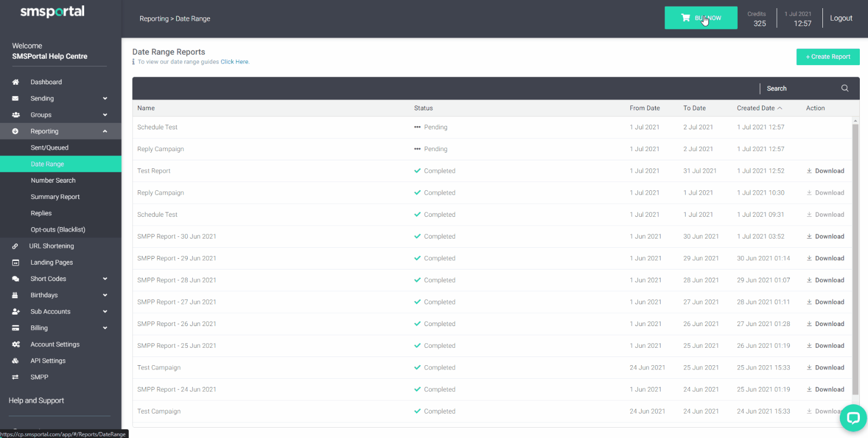Viewport: 868px width, 438px height.
Task: Click the Landing Pages icon
Action: click(x=15, y=262)
